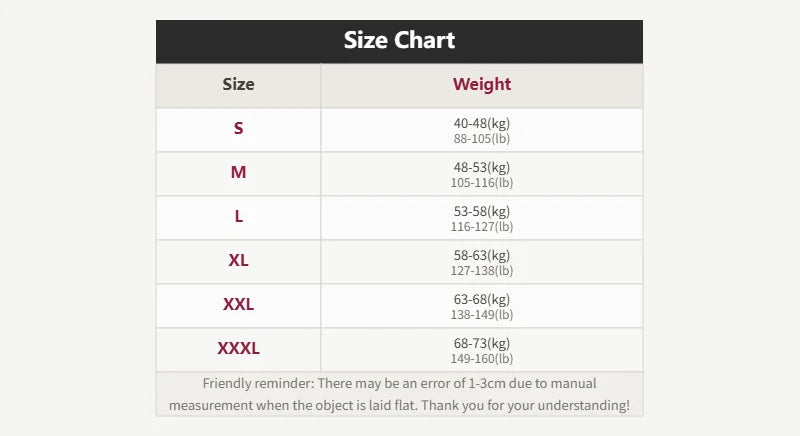Select the 149-160(lb) weight value
800x436 pixels.
[x=482, y=358]
